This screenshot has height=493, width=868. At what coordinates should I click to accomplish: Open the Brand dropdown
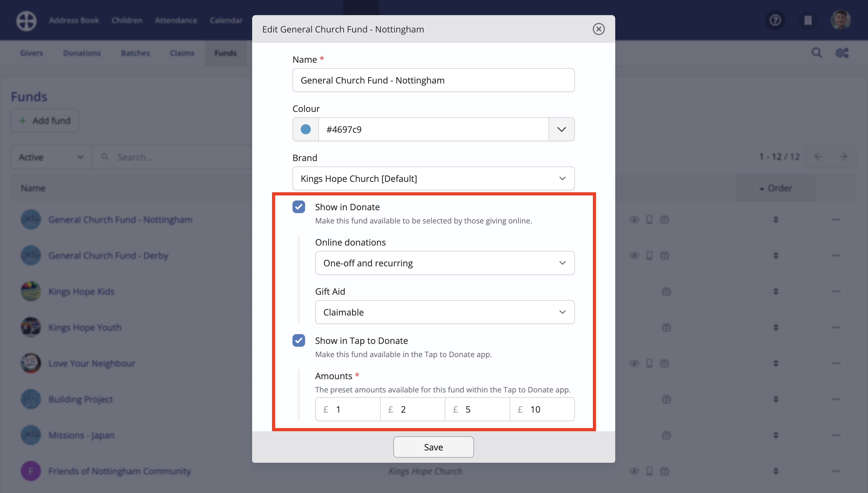(x=433, y=178)
